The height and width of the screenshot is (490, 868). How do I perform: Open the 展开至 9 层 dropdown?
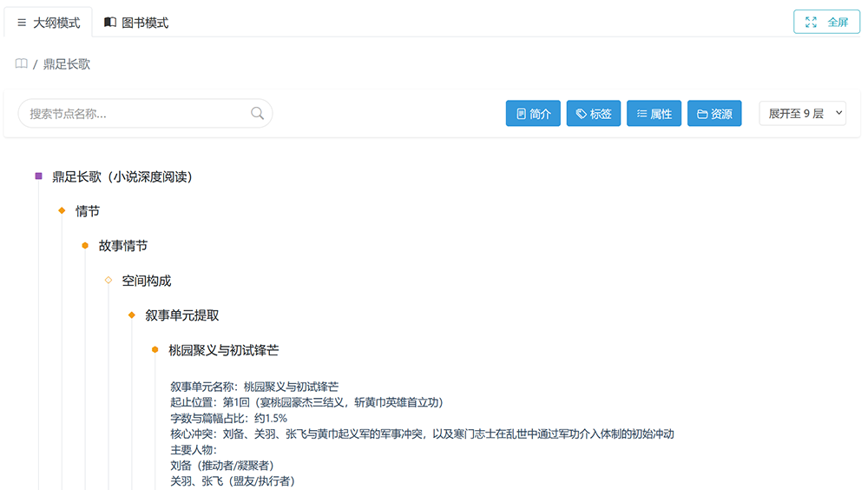tap(802, 114)
